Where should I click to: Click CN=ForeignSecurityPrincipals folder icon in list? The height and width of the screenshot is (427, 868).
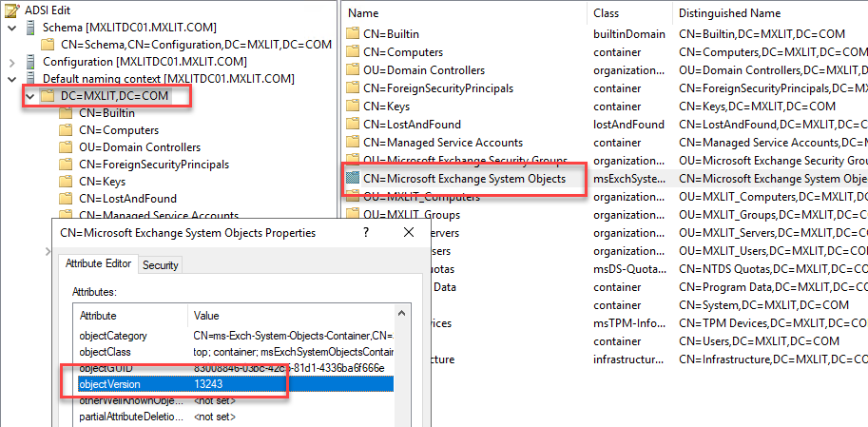click(x=352, y=88)
